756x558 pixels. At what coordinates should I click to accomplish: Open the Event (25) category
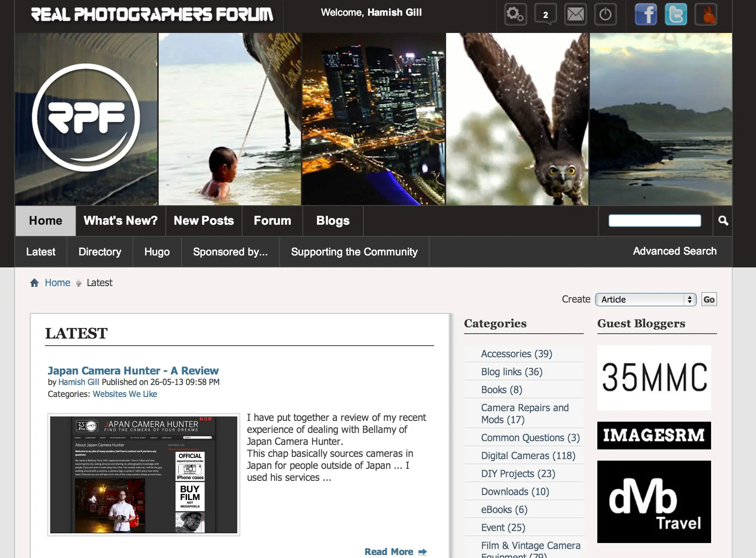pos(503,528)
